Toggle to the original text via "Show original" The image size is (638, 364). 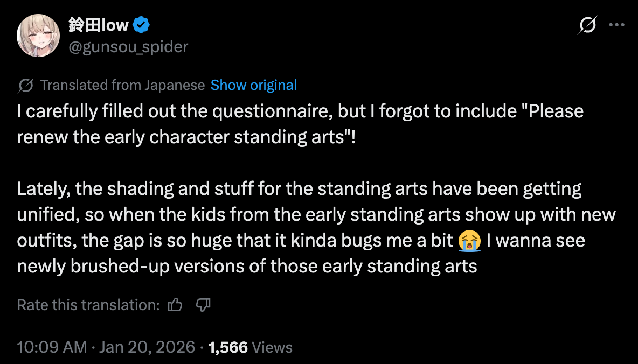pos(253,85)
